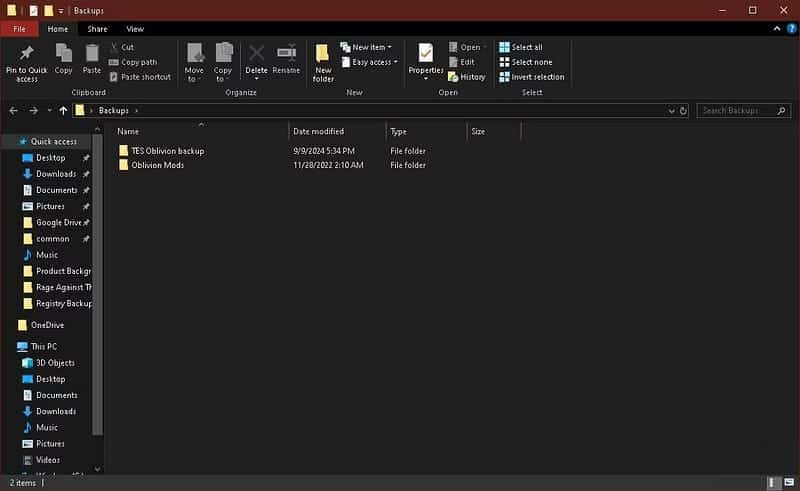
Task: Click the Up arrow navigation button
Action: tap(64, 111)
